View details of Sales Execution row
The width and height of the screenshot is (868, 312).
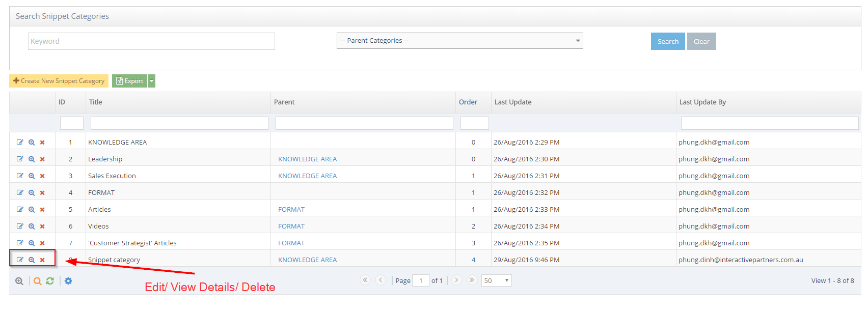[x=32, y=176]
